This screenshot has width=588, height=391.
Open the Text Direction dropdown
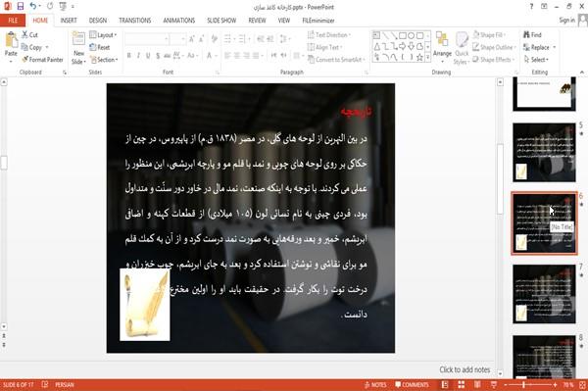[329, 35]
